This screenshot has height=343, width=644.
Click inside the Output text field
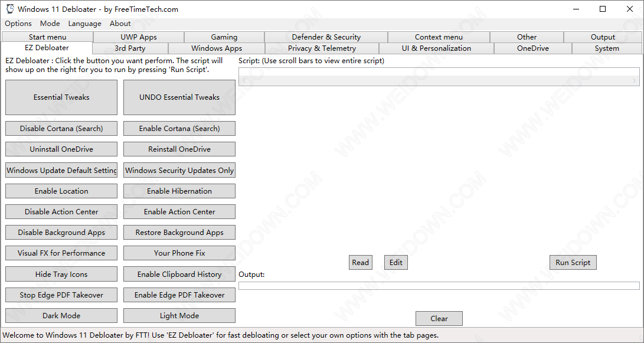pyautogui.click(x=439, y=286)
